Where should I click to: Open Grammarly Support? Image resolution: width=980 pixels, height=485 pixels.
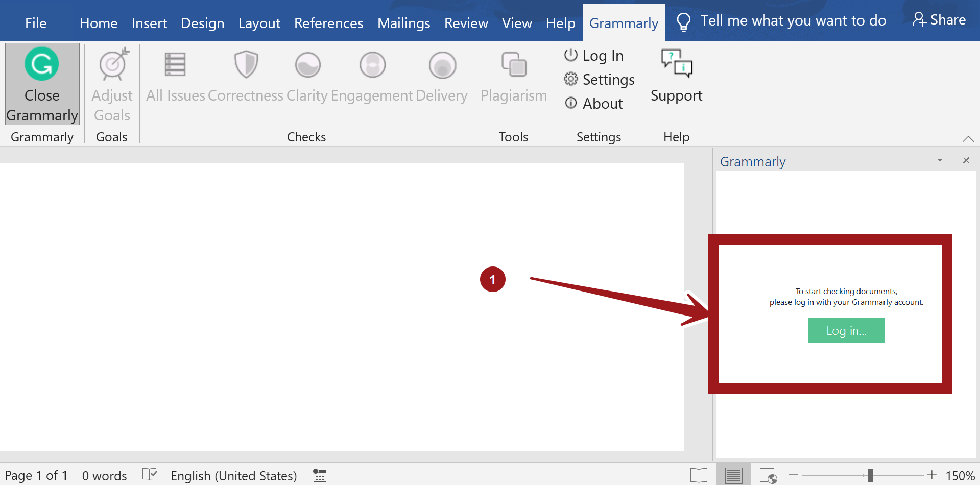[677, 76]
